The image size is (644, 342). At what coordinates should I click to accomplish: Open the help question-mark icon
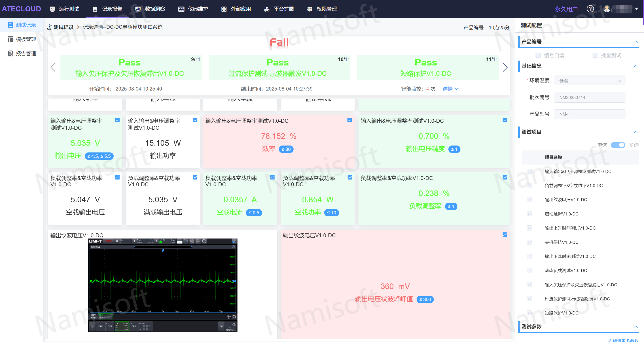point(590,9)
